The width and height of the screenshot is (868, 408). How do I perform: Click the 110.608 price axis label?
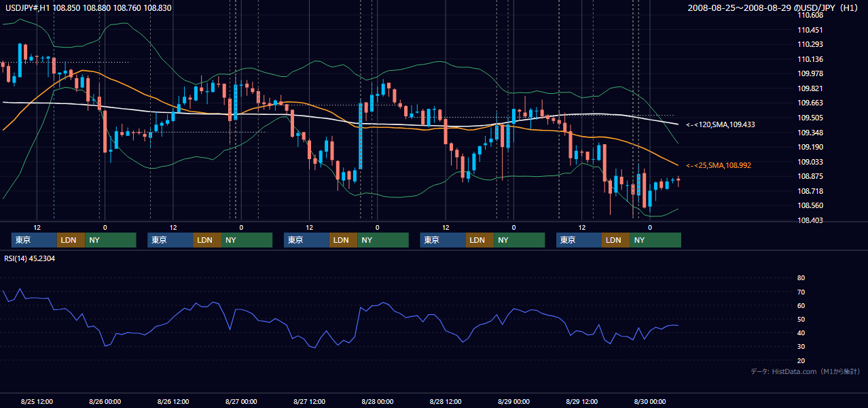[x=810, y=15]
